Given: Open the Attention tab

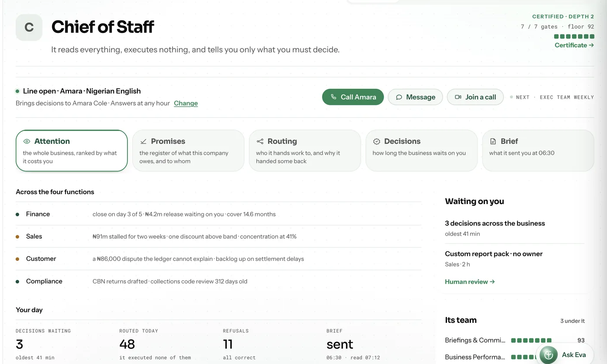Looking at the screenshot, I should [72, 151].
